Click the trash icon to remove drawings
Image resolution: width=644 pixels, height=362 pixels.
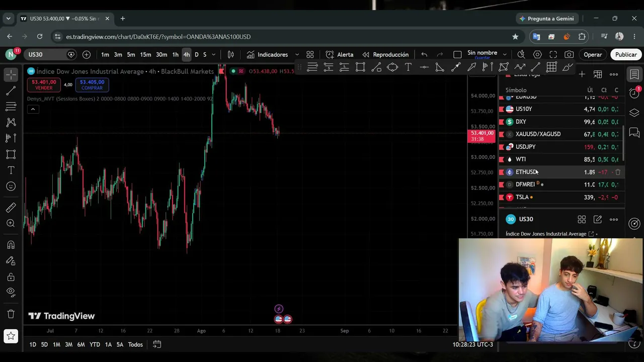[x=11, y=314]
